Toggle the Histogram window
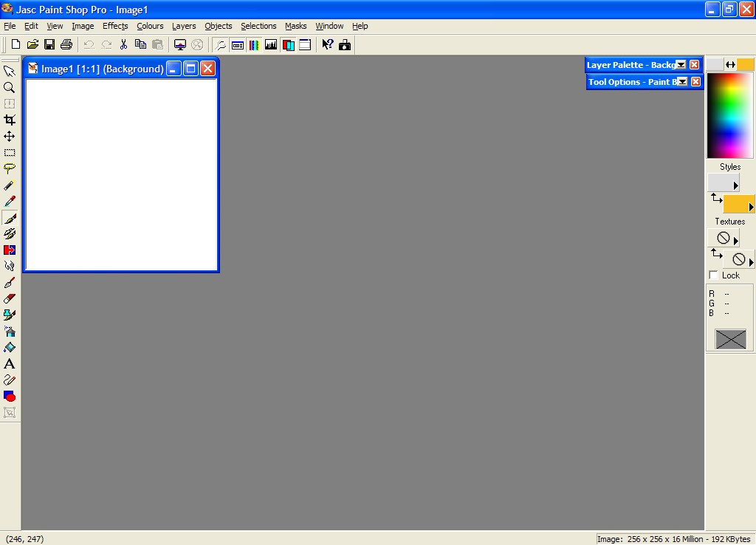756x545 pixels. click(x=271, y=45)
